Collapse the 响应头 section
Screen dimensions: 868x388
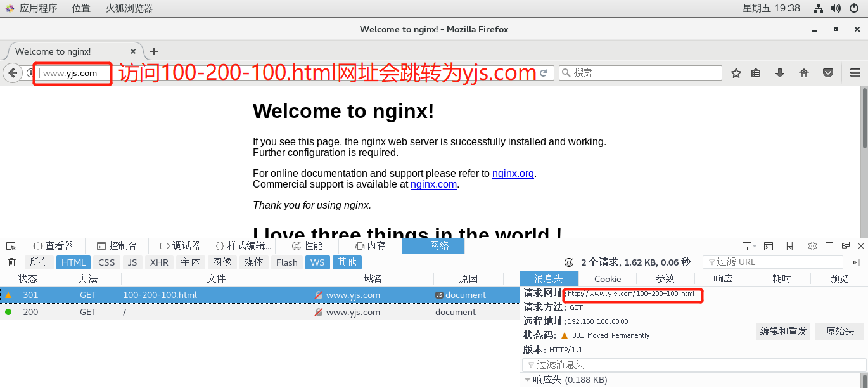527,380
